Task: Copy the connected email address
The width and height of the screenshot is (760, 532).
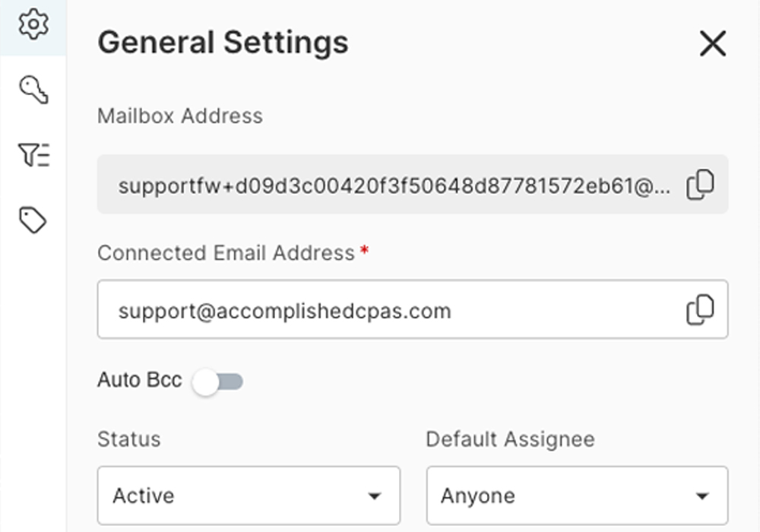Action: tap(700, 310)
